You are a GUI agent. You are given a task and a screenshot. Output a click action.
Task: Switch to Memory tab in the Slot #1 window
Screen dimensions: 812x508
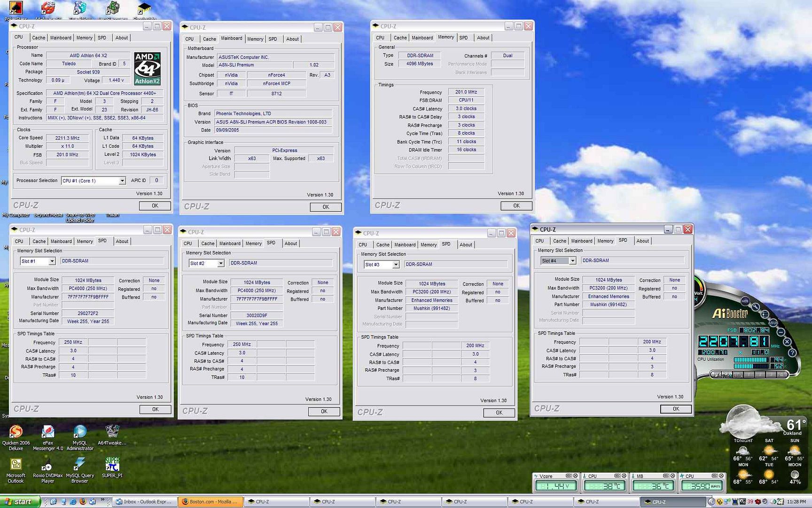point(85,241)
